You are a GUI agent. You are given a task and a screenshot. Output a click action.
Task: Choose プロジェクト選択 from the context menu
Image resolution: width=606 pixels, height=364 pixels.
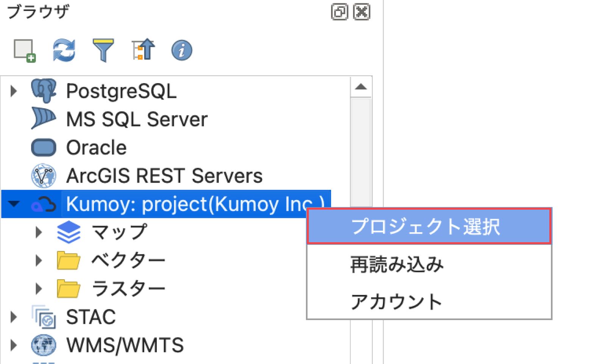(429, 226)
